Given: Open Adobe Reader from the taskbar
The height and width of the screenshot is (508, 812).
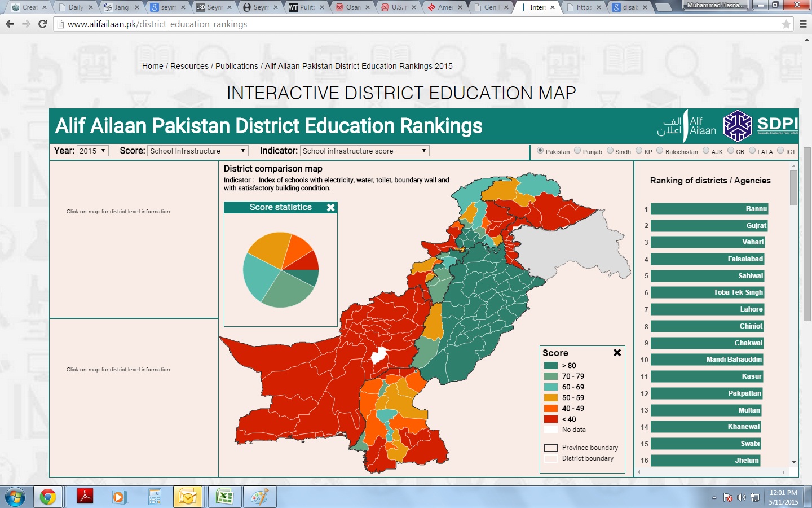Looking at the screenshot, I should point(85,497).
